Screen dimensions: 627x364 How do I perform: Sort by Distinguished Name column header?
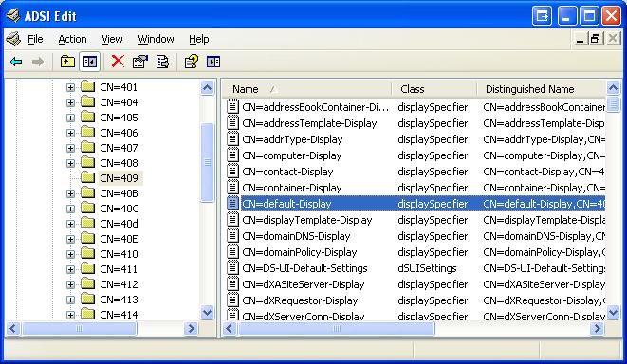[x=541, y=89]
